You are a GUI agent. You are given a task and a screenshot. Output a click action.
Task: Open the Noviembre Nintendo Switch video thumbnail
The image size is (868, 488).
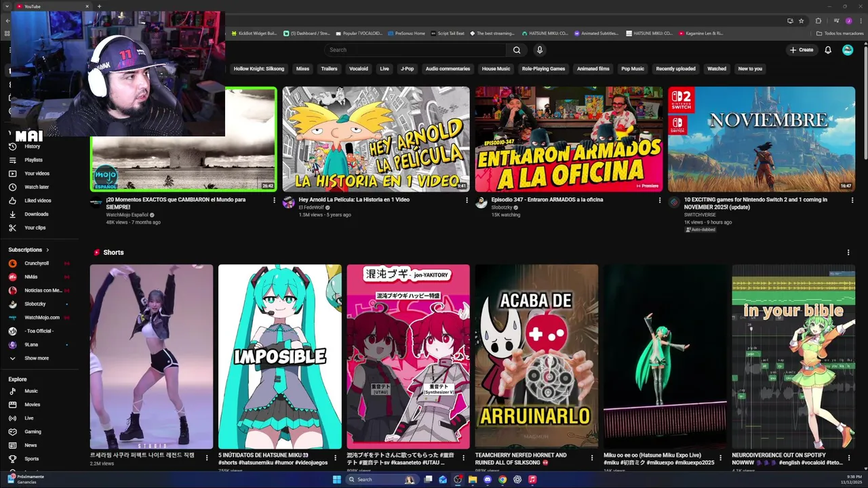pyautogui.click(x=761, y=139)
